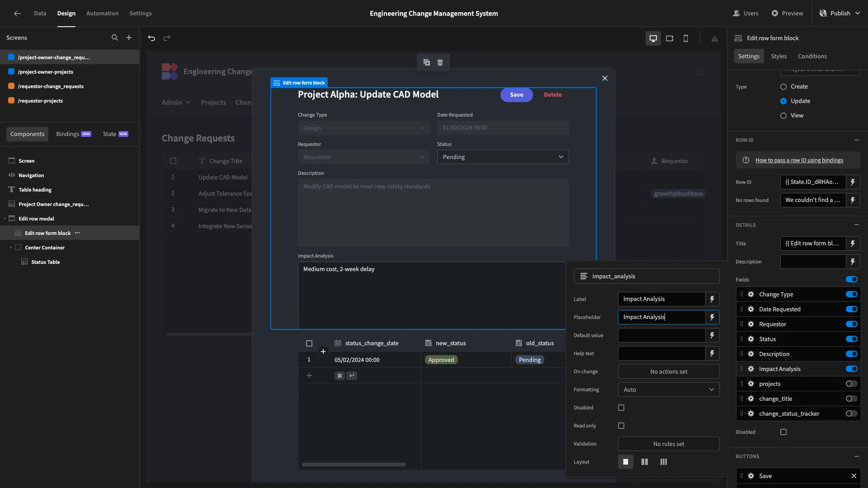Open the Data tab
This screenshot has width=868, height=488.
tap(40, 14)
